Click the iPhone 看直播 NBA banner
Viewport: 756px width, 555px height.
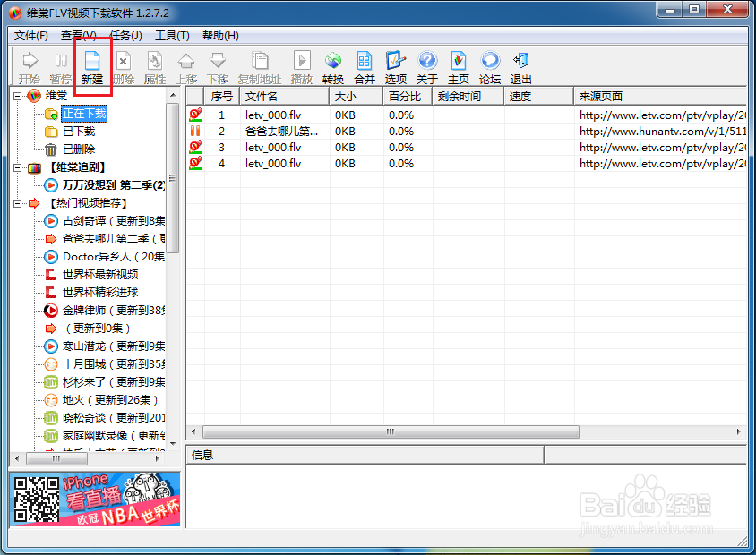click(x=95, y=499)
